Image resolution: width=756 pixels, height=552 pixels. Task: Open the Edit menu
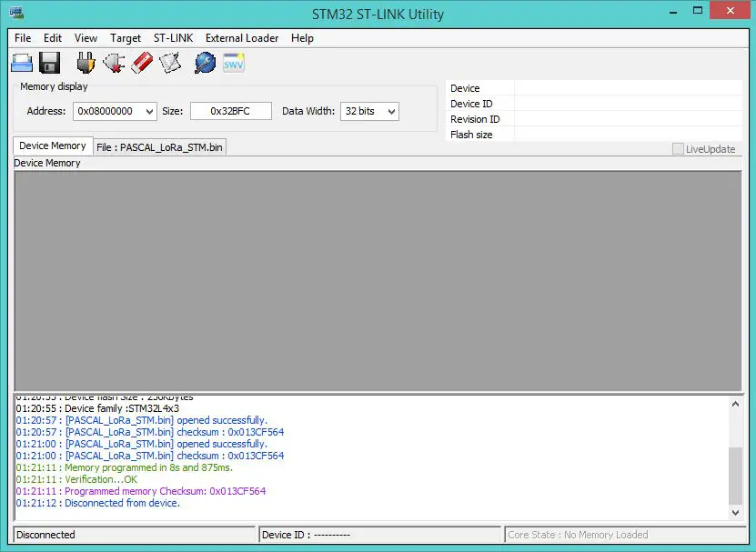53,38
